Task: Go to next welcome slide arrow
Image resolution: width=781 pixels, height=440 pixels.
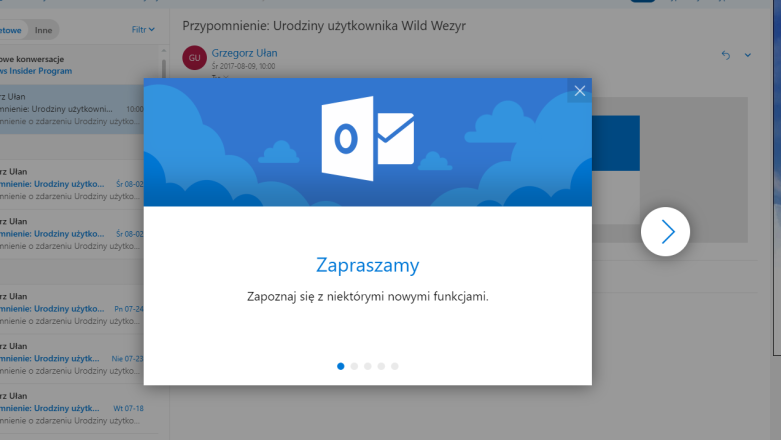Action: 665,232
